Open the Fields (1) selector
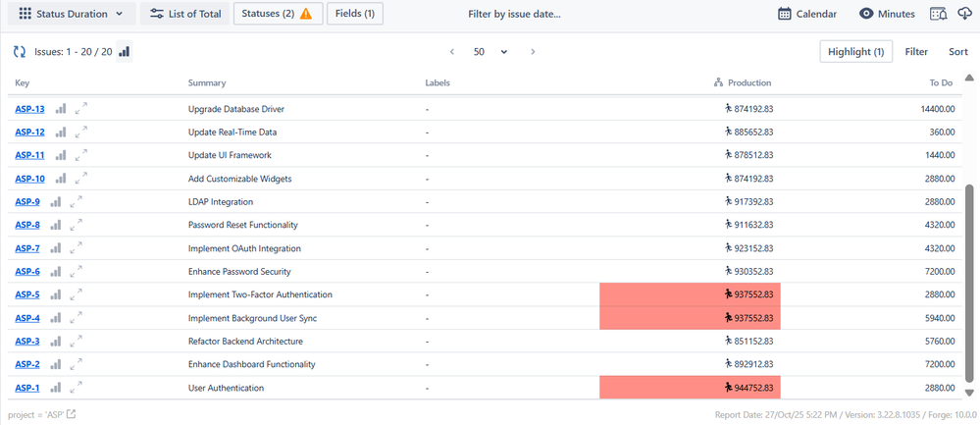Image resolution: width=980 pixels, height=425 pixels. tap(354, 14)
